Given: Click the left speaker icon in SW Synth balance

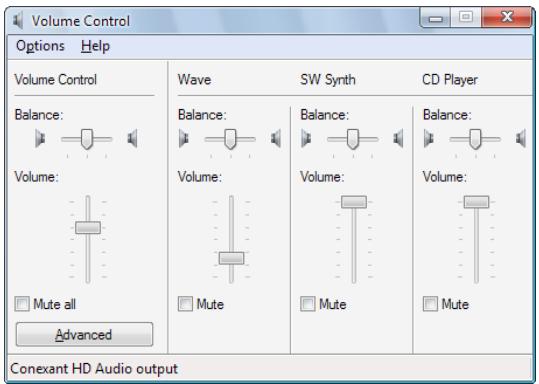Looking at the screenshot, I should tap(306, 139).
